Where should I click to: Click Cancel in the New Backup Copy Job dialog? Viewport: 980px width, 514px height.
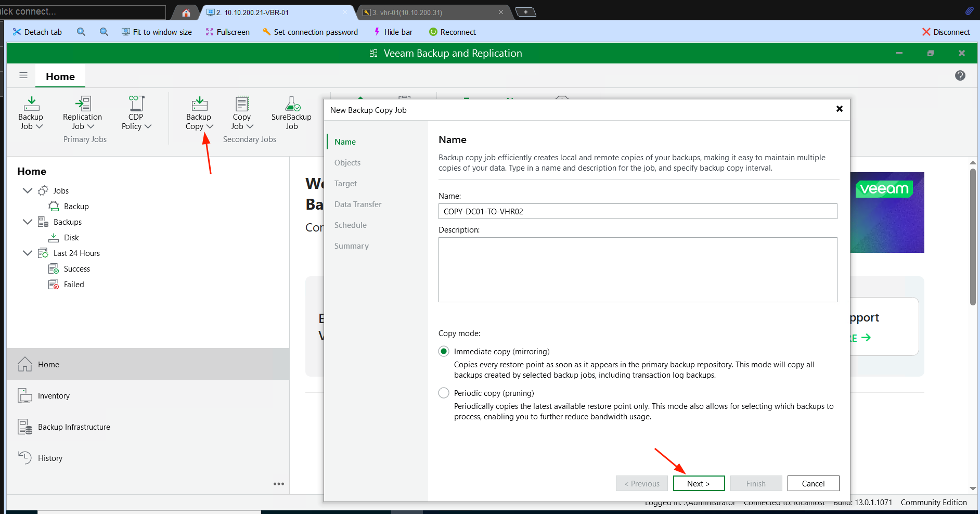[x=813, y=483]
